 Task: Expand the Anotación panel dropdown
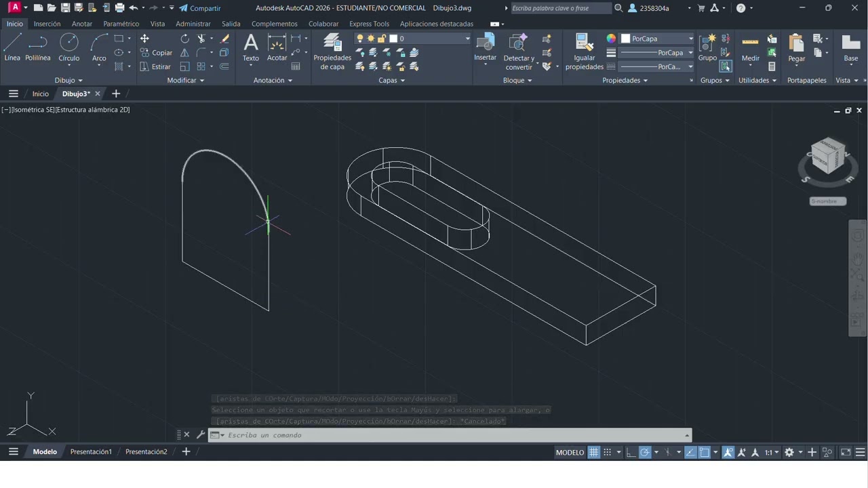pyautogui.click(x=273, y=80)
